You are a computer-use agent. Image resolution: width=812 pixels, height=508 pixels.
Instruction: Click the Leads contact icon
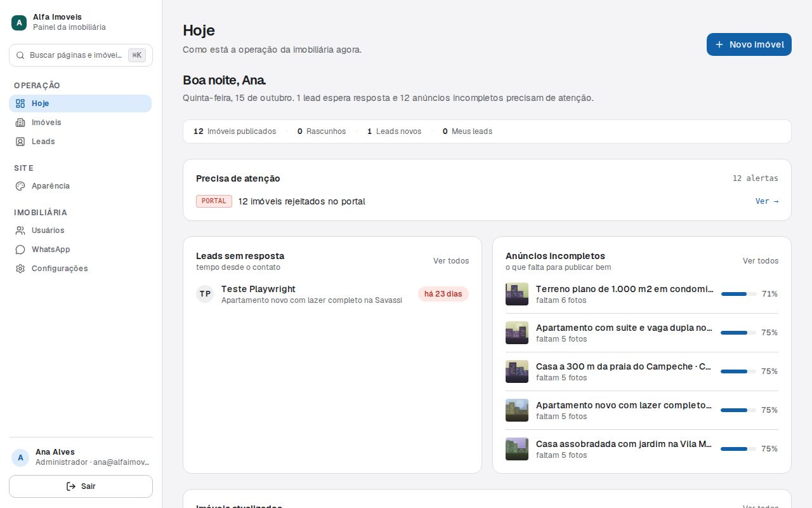click(x=20, y=142)
